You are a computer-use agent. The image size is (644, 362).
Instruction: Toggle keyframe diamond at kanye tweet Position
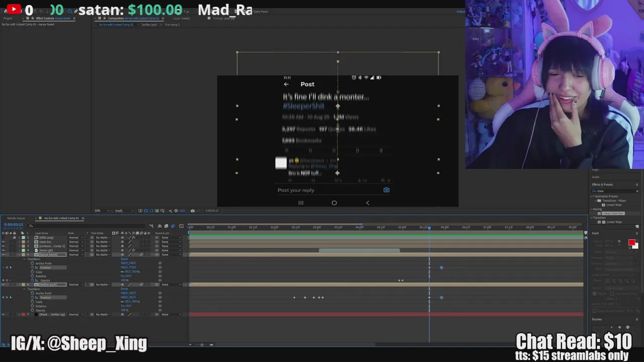click(x=7, y=267)
